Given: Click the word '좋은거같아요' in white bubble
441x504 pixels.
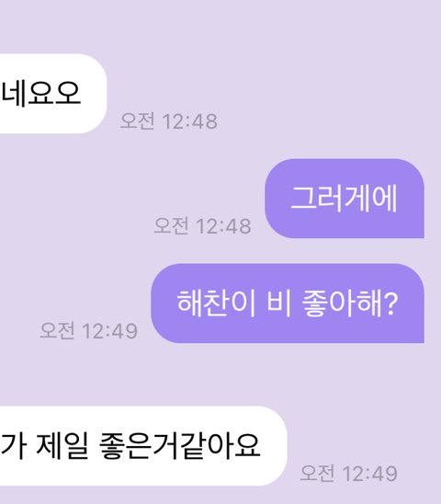Looking at the screenshot, I should coord(180,445).
